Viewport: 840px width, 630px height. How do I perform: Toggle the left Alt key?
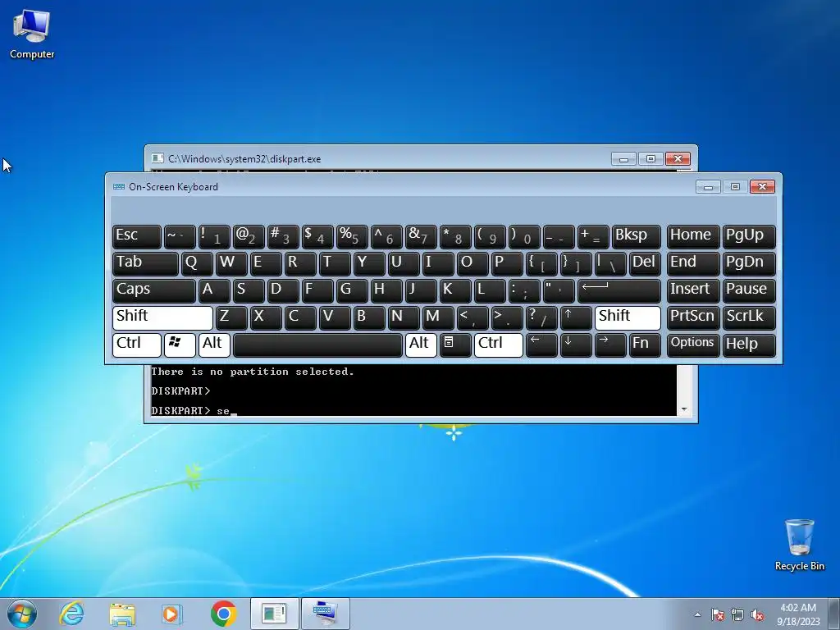pyautogui.click(x=214, y=345)
